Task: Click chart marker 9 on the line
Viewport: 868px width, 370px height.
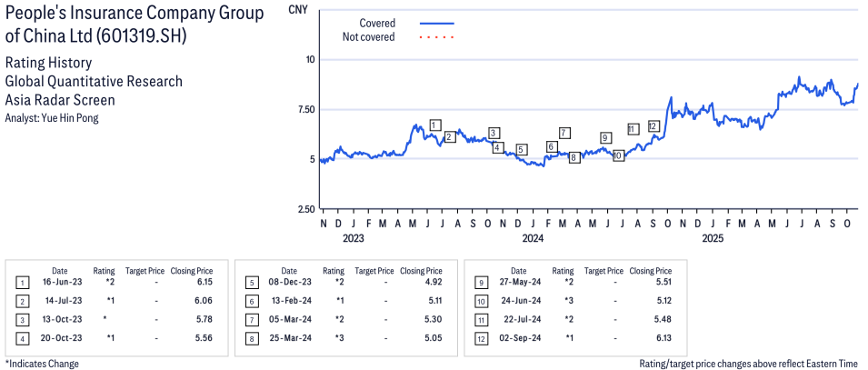Action: (x=605, y=138)
